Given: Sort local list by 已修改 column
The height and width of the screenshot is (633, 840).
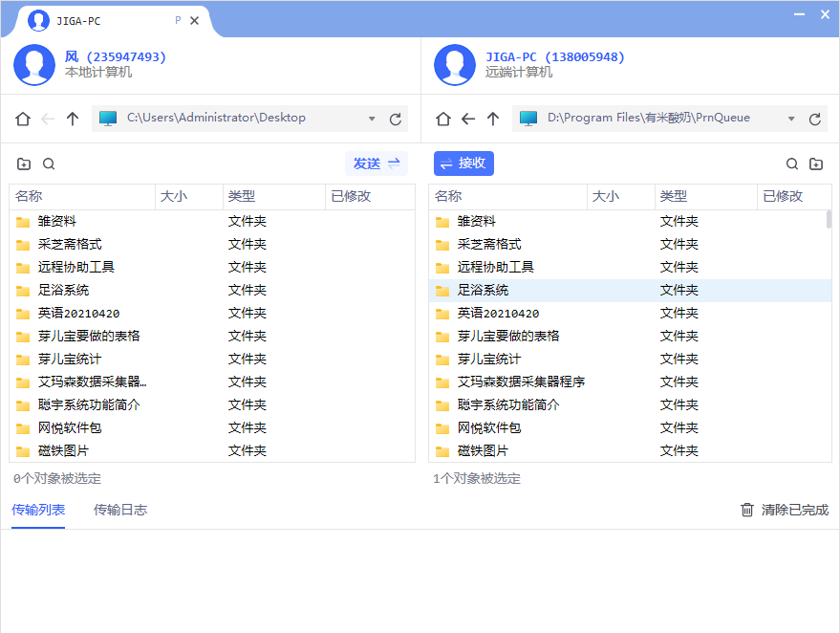Looking at the screenshot, I should pyautogui.click(x=370, y=196).
